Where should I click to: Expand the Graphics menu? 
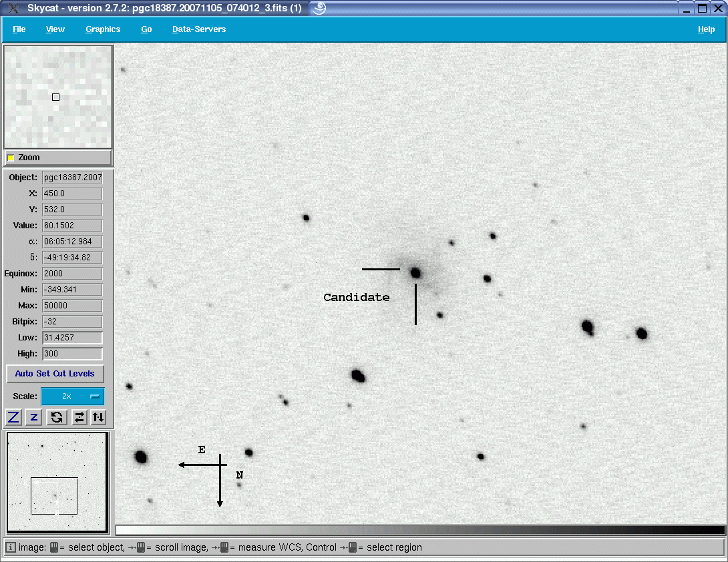coord(103,29)
